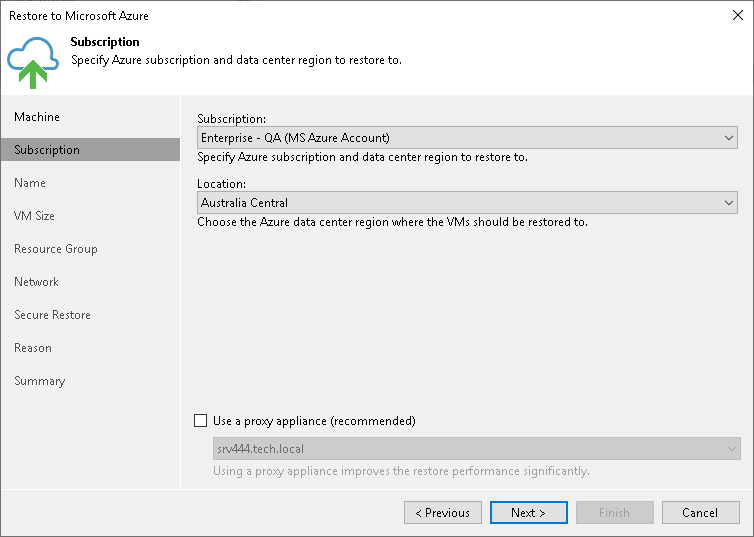Click the 'Subscription:' field label
Screen dimensions: 754x537
(x=231, y=119)
